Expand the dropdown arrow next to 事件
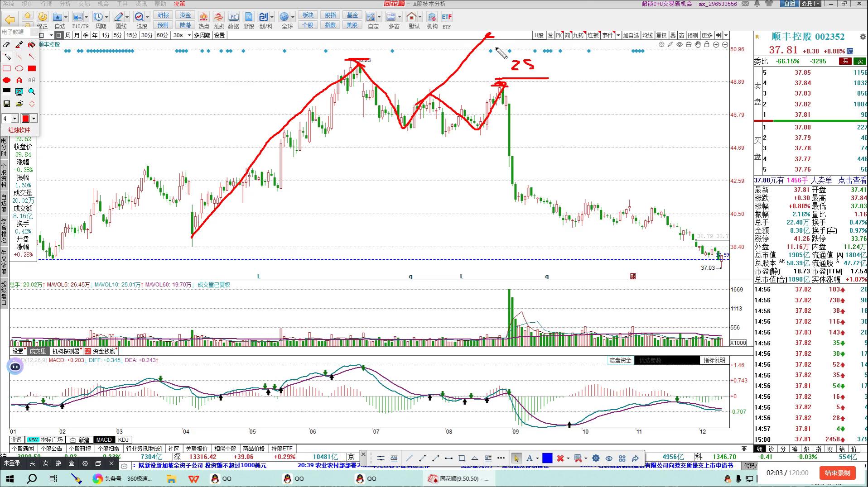The image size is (868, 487). tap(618, 35)
